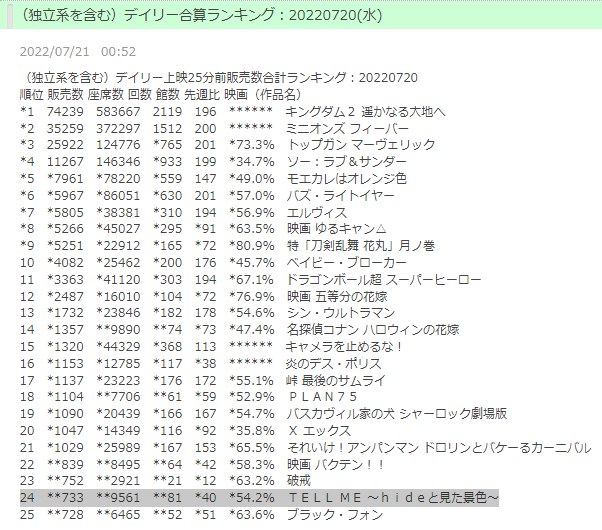Select seat count *86051
This screenshot has width=602, height=530.
[118, 195]
